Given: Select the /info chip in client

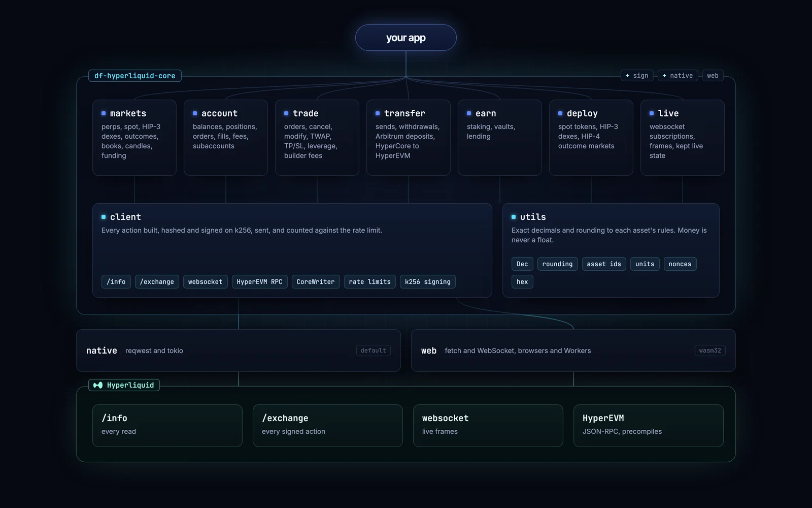Looking at the screenshot, I should pyautogui.click(x=116, y=281).
